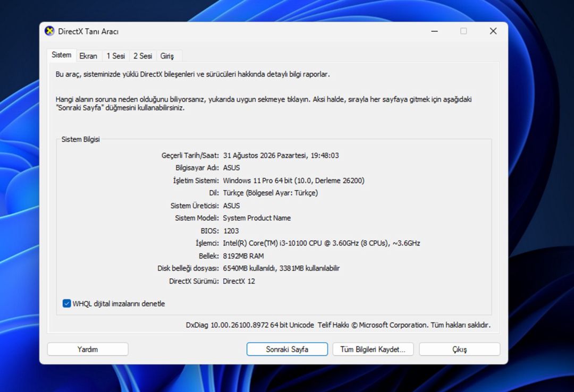This screenshot has height=392, width=574.
Task: Minimize the DirectX Tanı Aracı window
Action: pyautogui.click(x=435, y=31)
